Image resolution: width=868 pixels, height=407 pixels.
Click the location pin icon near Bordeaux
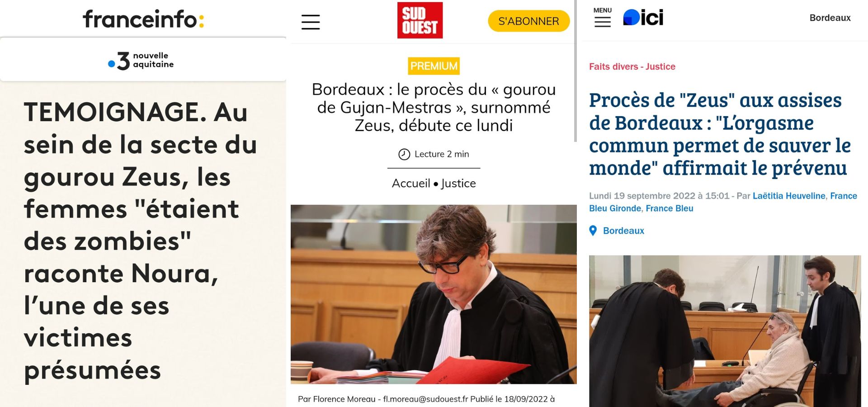593,231
